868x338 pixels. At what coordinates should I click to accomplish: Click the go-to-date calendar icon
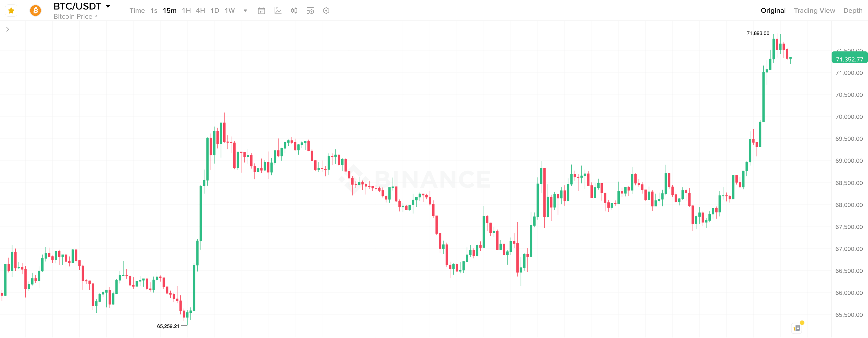tap(261, 11)
